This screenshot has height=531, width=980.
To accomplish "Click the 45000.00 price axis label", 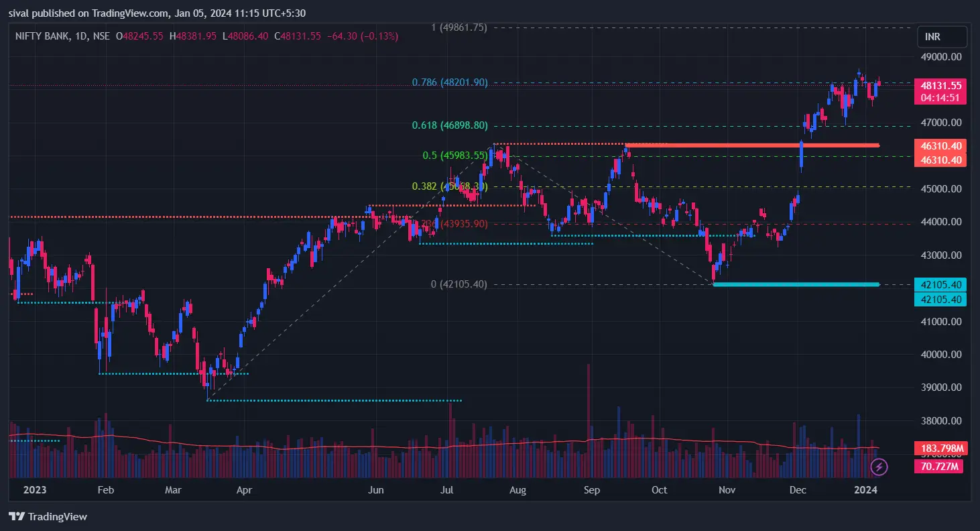I will pos(941,189).
